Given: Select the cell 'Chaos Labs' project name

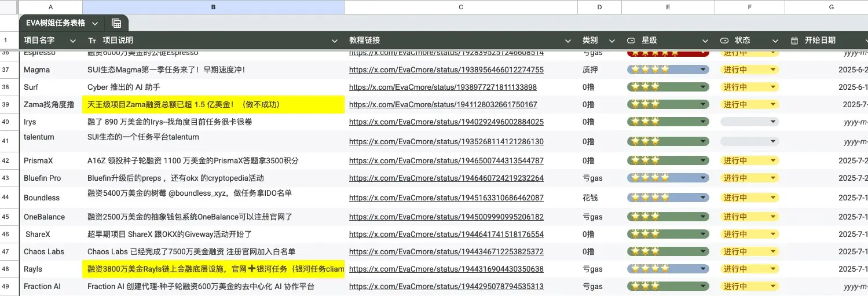Looking at the screenshot, I should point(51,251).
